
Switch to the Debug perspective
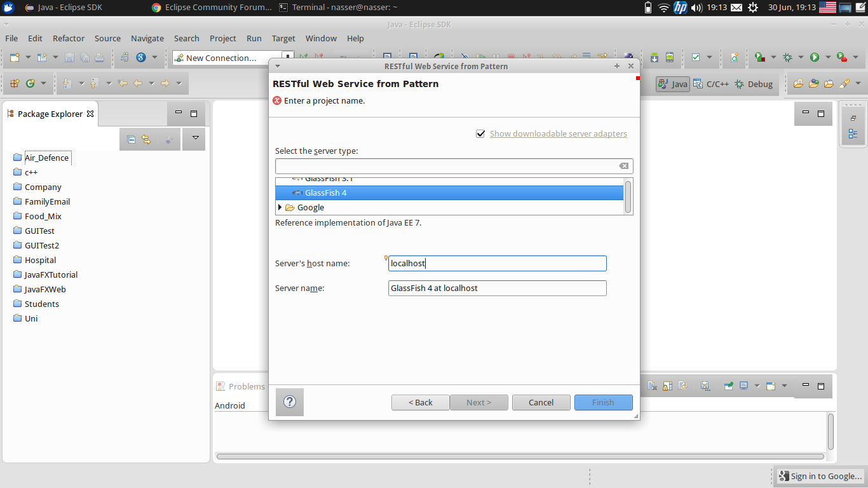point(754,84)
